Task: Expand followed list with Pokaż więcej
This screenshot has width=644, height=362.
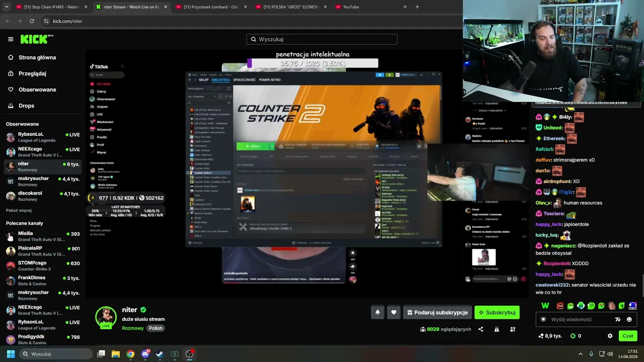Action: click(19, 211)
